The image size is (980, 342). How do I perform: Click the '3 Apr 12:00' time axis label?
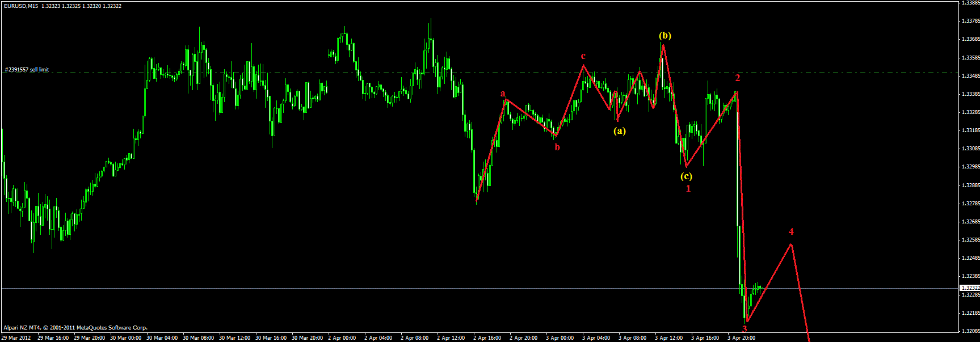pos(669,338)
